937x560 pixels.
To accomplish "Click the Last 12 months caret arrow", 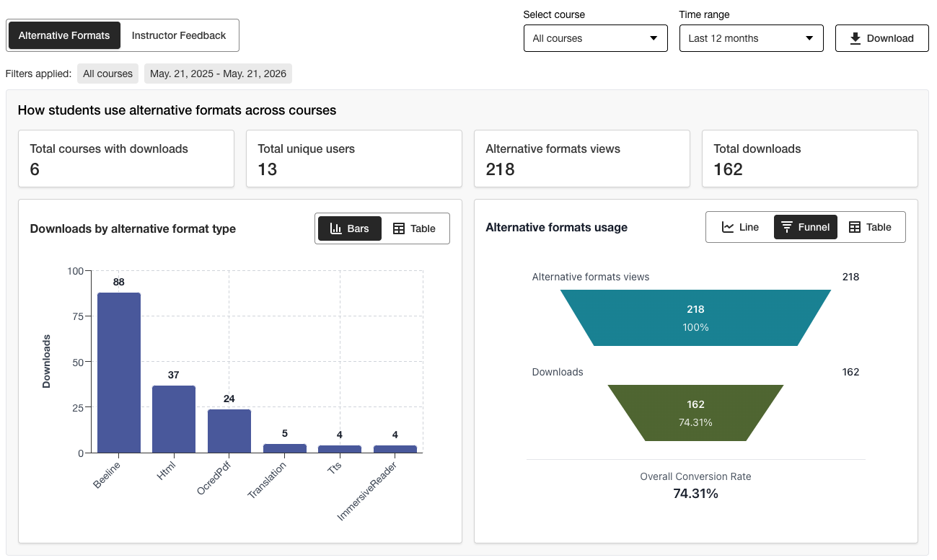I will [x=809, y=38].
